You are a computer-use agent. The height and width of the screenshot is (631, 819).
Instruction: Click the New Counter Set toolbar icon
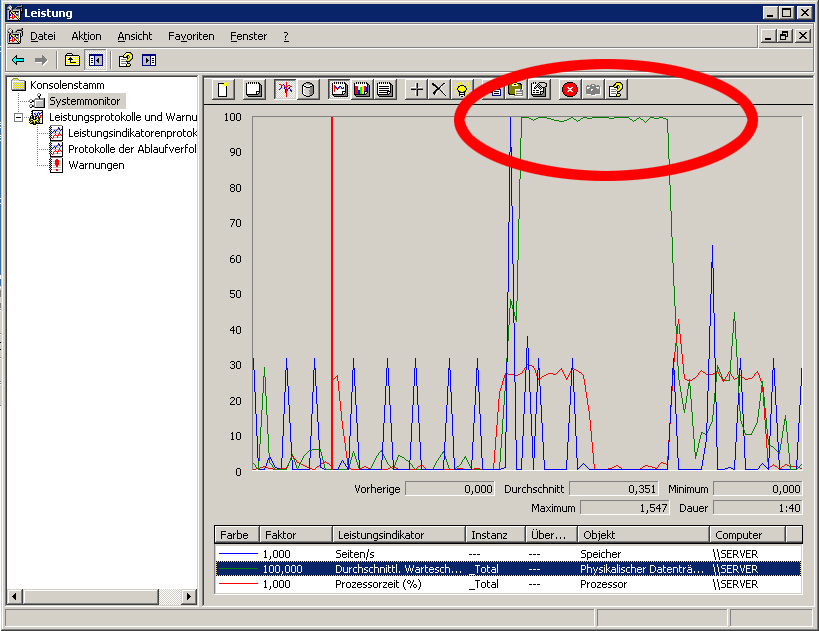pos(224,90)
